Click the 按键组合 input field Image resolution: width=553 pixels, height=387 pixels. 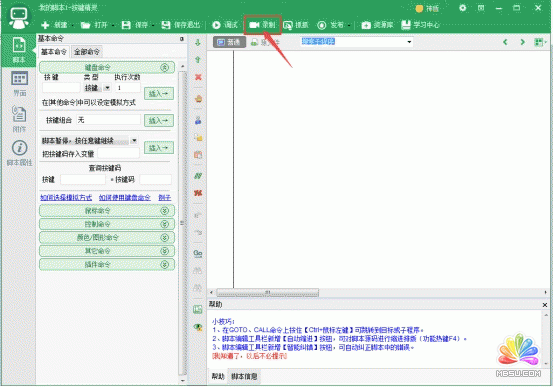pyautogui.click(x=108, y=120)
